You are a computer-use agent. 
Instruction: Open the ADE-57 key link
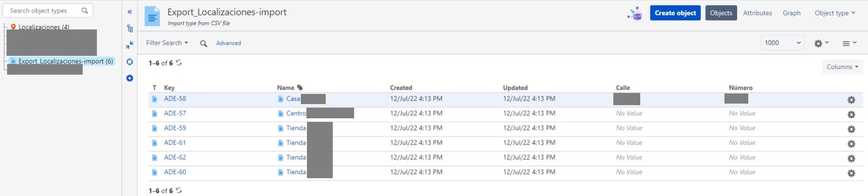point(175,113)
